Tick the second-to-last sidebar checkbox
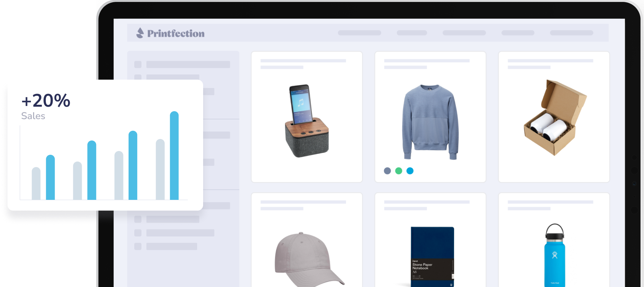 [x=138, y=233]
